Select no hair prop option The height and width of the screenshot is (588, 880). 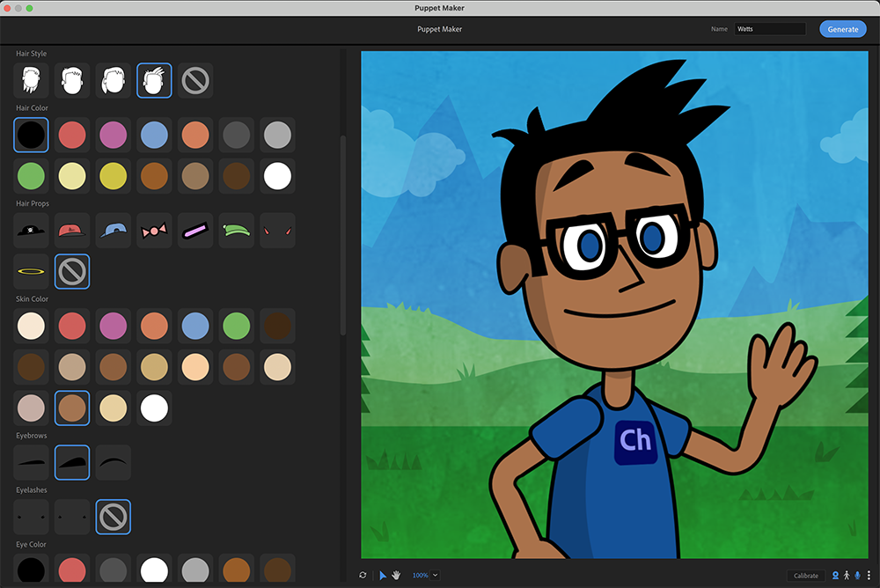[x=72, y=271]
